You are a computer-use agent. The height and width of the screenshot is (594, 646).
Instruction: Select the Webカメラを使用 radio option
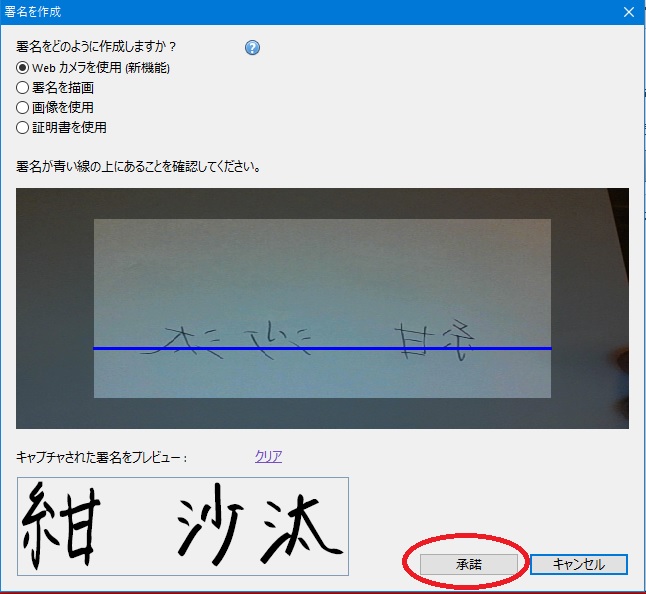point(23,67)
